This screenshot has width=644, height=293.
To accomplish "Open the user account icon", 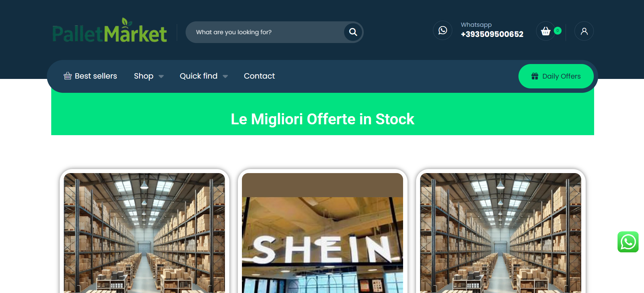I will tap(584, 31).
